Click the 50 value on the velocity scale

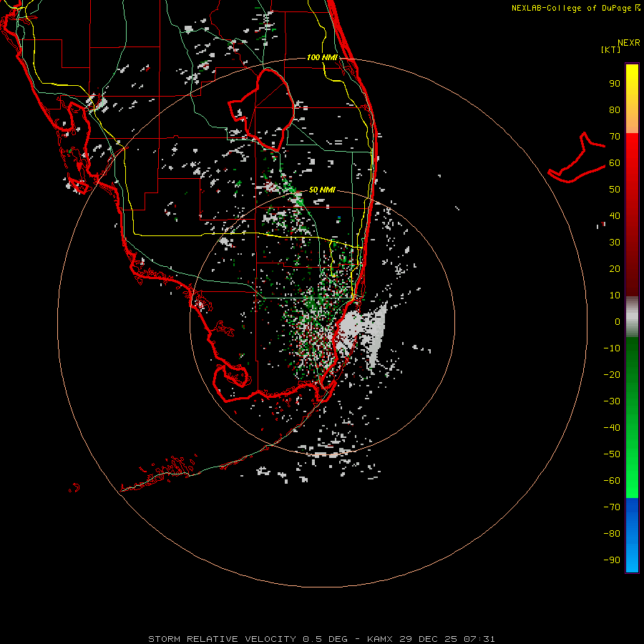pos(615,190)
